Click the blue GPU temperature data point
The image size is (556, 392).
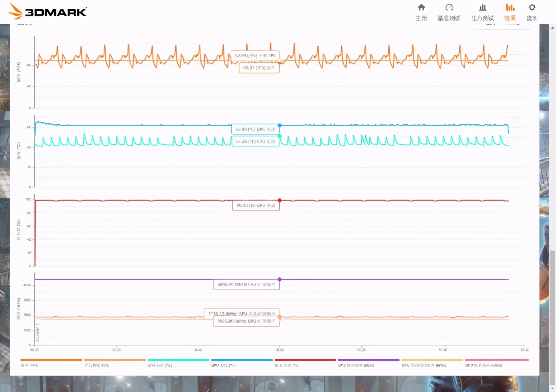[x=280, y=126]
